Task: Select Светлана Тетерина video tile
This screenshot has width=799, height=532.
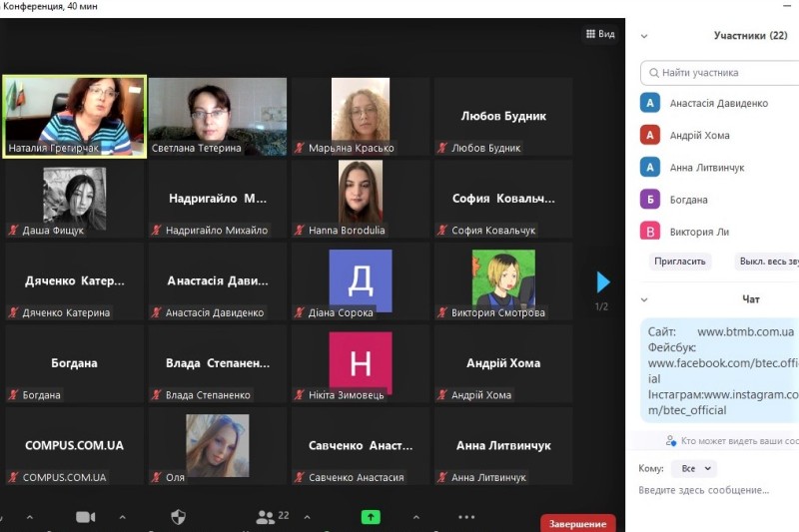Action: 218,117
